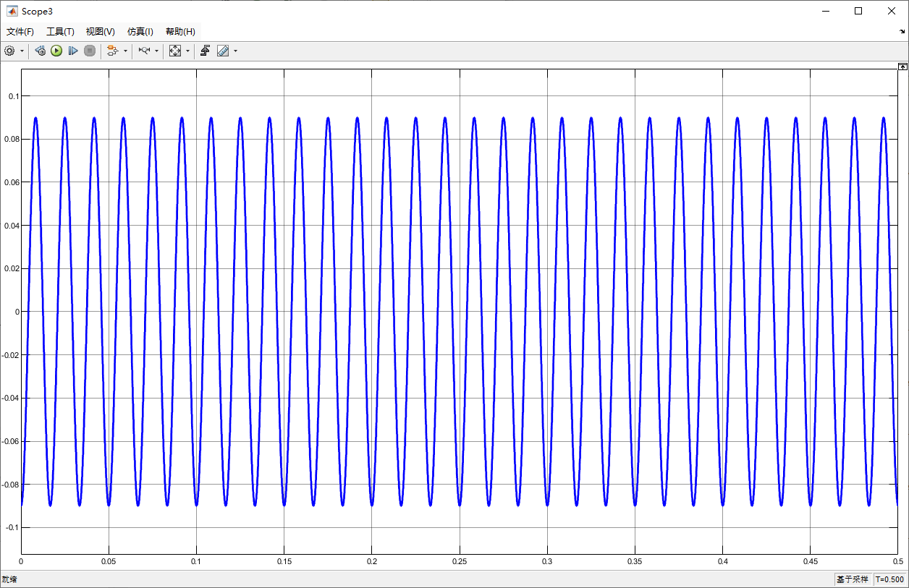Click the T=0.500 time status field
Image resolution: width=909 pixels, height=588 pixels.
(x=889, y=579)
